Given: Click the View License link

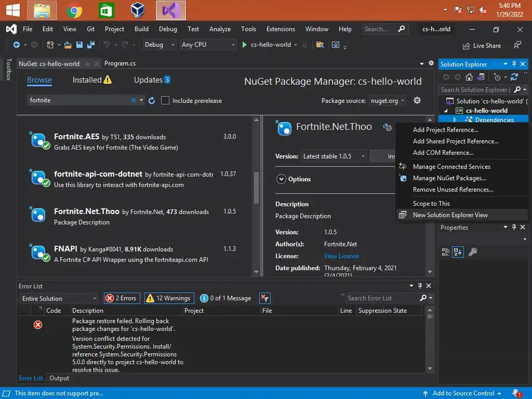Looking at the screenshot, I should coord(341,256).
